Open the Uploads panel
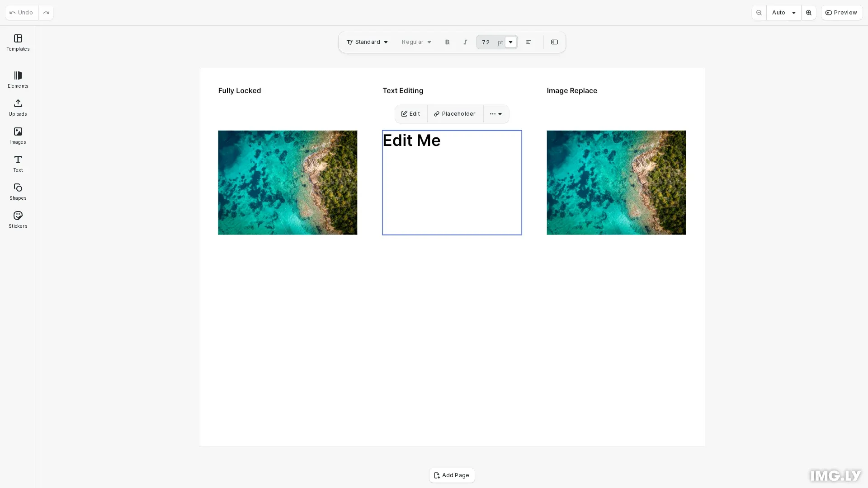This screenshot has height=488, width=868. click(18, 108)
